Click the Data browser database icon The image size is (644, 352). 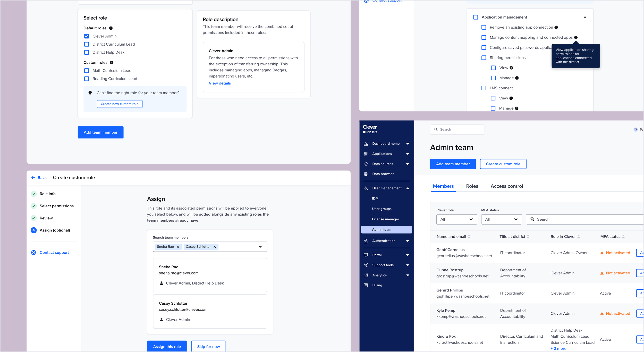366,174
